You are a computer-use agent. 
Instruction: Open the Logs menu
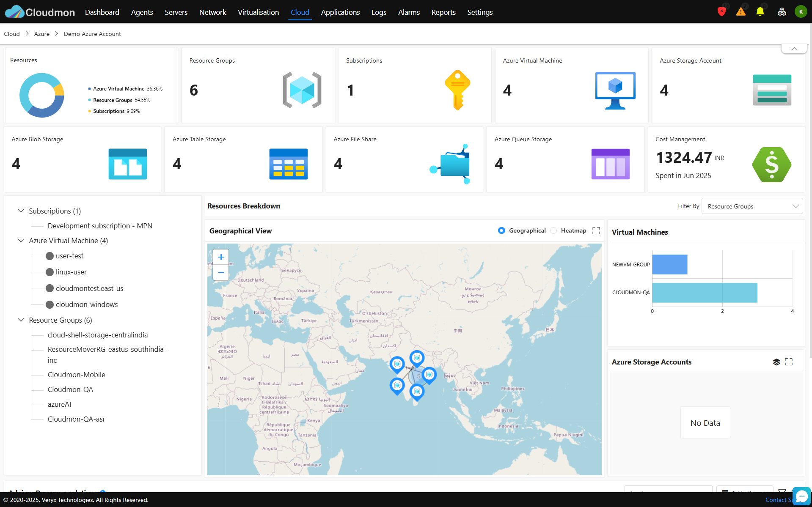(379, 12)
